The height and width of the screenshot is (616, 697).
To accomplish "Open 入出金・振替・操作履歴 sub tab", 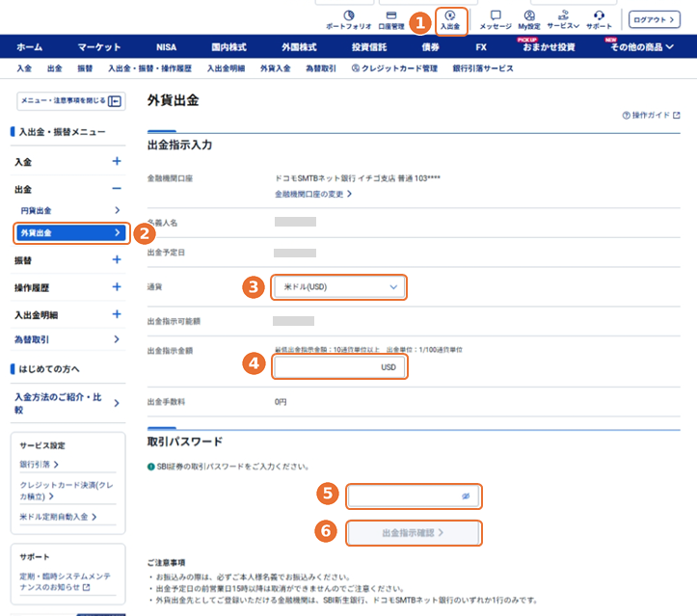I will pos(149,68).
